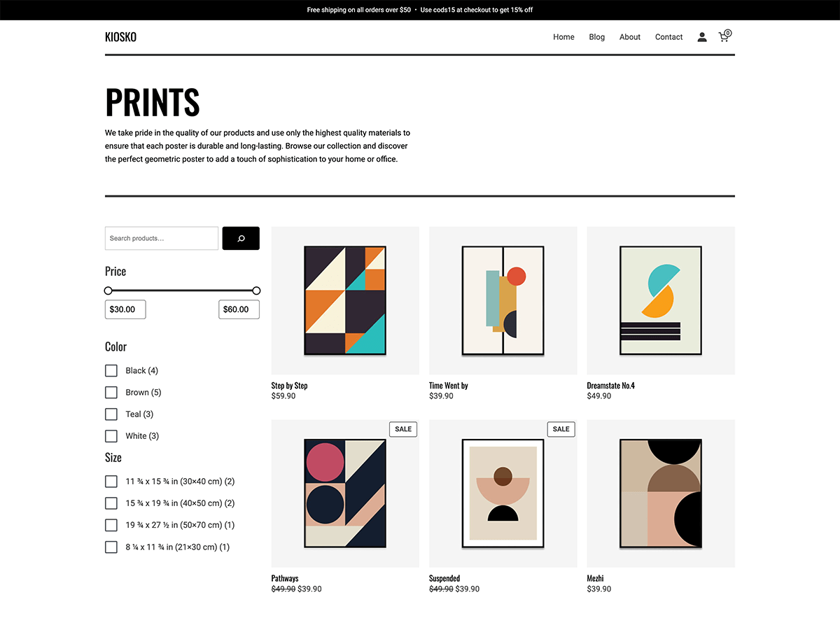840x630 pixels.
Task: Select the 50×70 cm size option
Action: tap(111, 525)
